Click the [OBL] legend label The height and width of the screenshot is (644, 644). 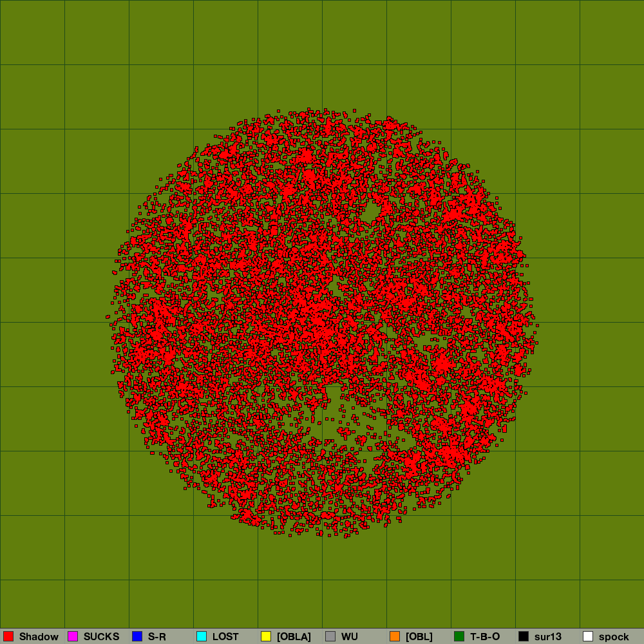(x=419, y=637)
